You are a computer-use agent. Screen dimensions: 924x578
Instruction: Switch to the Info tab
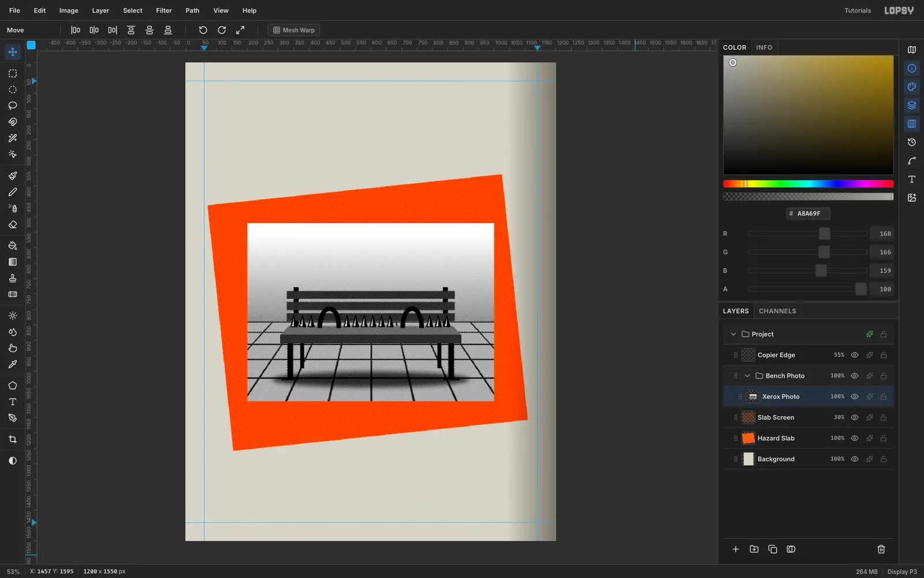[764, 47]
